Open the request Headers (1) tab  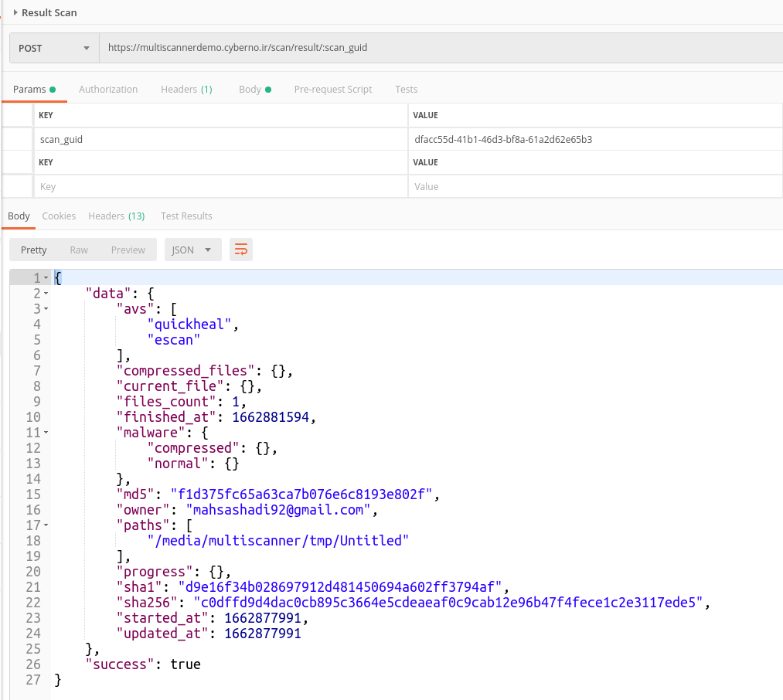tap(186, 89)
